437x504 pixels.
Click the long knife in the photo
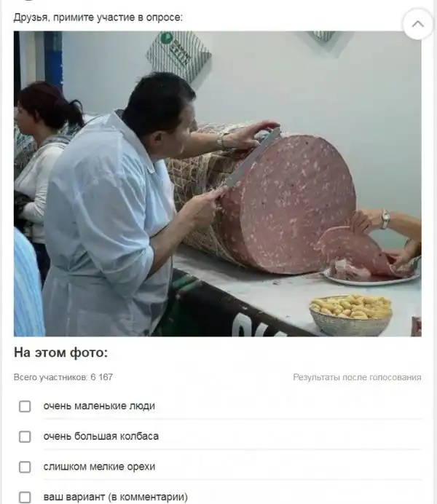coord(249,161)
